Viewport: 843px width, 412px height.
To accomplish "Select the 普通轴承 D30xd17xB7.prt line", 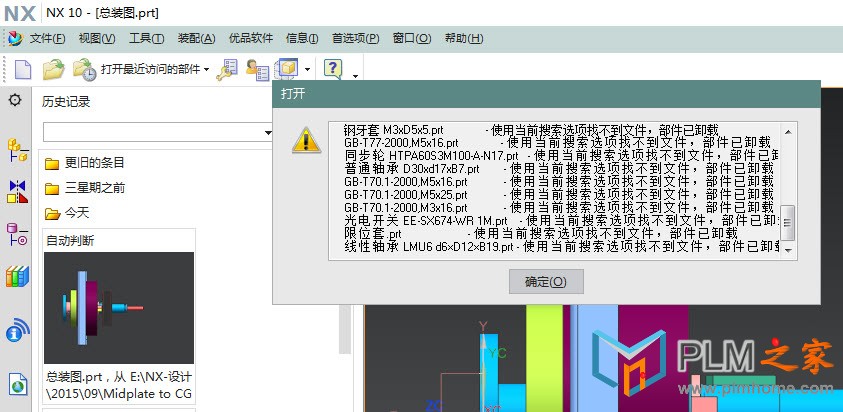I will (558, 168).
